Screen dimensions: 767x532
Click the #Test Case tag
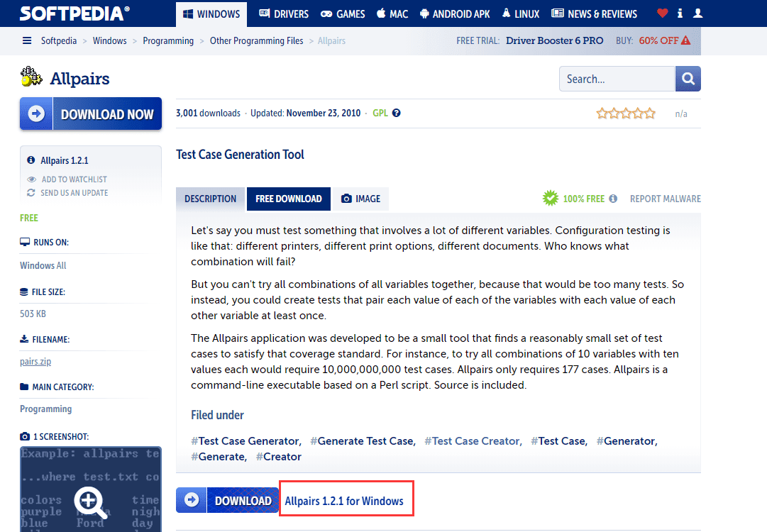pos(559,441)
